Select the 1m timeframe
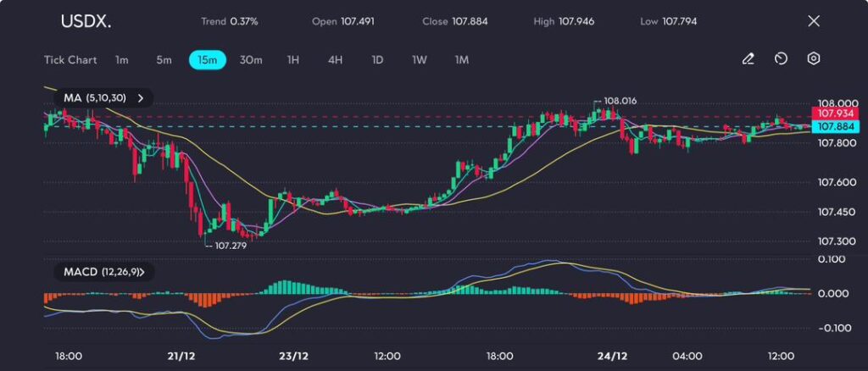The image size is (868, 371). 122,60
